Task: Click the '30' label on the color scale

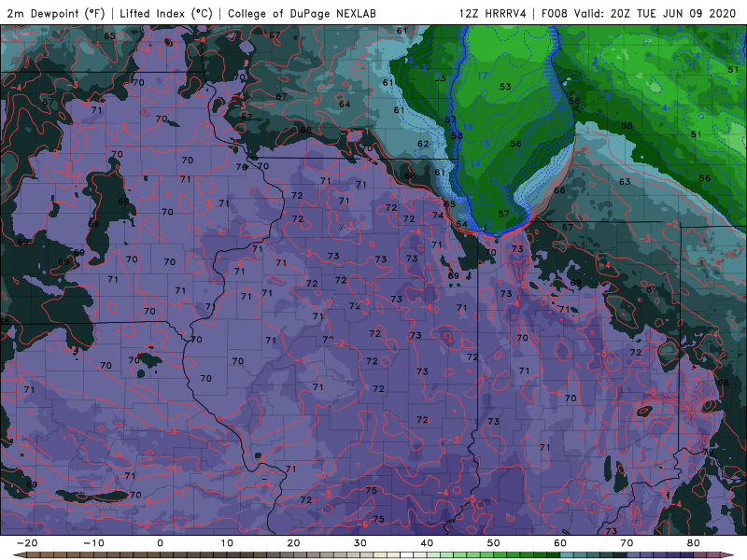Action: pos(360,543)
